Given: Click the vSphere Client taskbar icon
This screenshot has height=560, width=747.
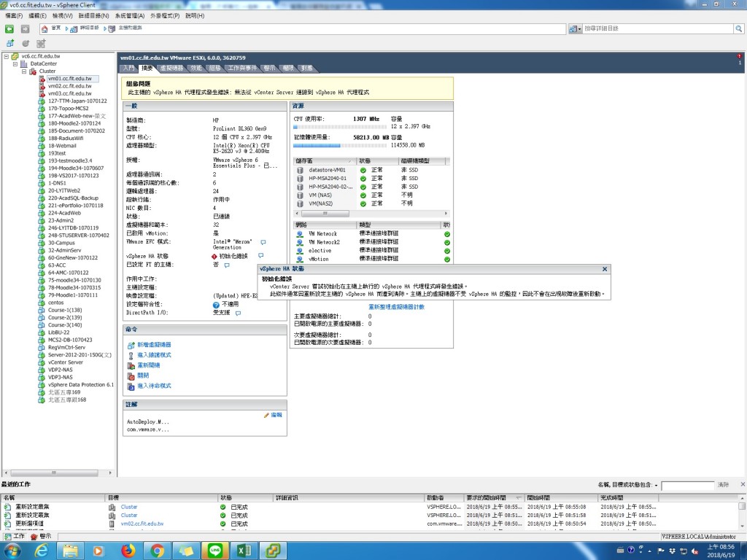Looking at the screenshot, I should [x=273, y=551].
